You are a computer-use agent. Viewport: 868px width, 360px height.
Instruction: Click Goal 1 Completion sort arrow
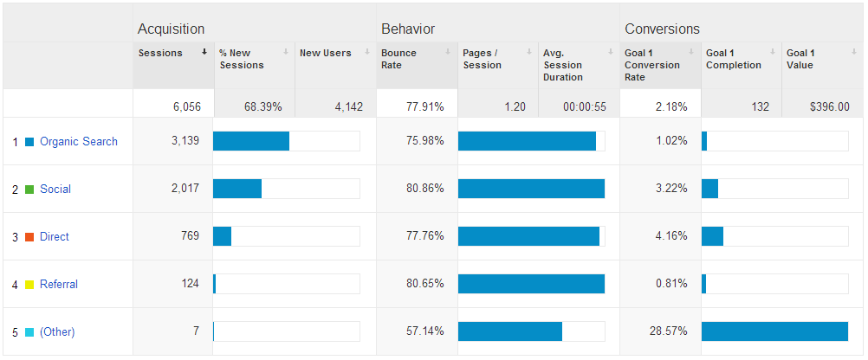tap(773, 52)
